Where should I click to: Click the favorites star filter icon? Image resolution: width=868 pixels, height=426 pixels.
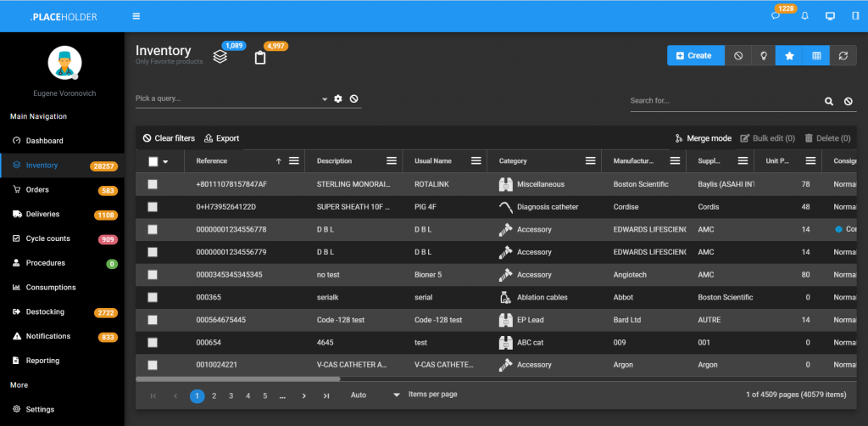[x=789, y=55]
